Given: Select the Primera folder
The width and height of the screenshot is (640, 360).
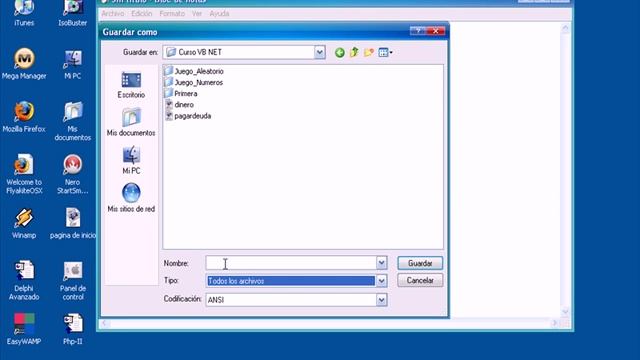Looking at the screenshot, I should 181,93.
